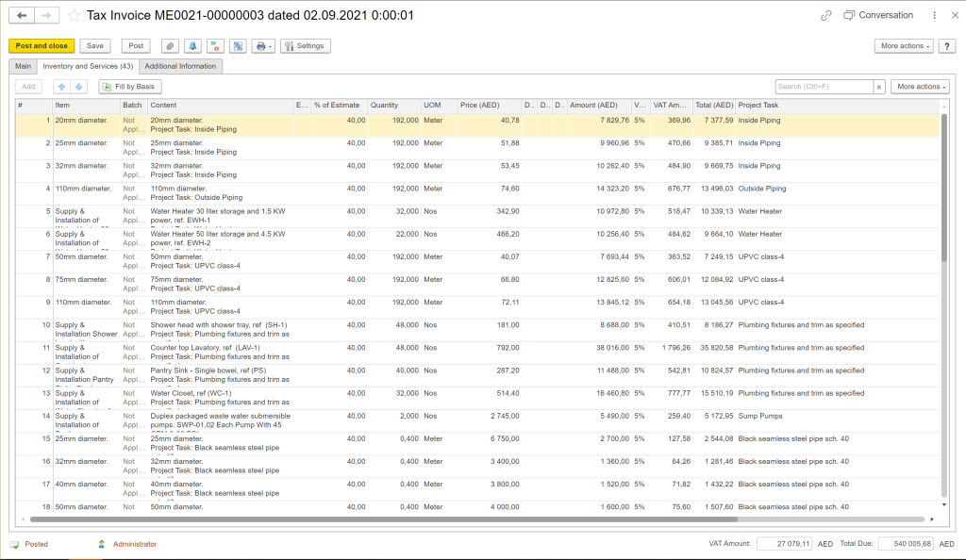
Task: Click the Water Closet, ref (WC-1) content
Action: click(x=221, y=398)
